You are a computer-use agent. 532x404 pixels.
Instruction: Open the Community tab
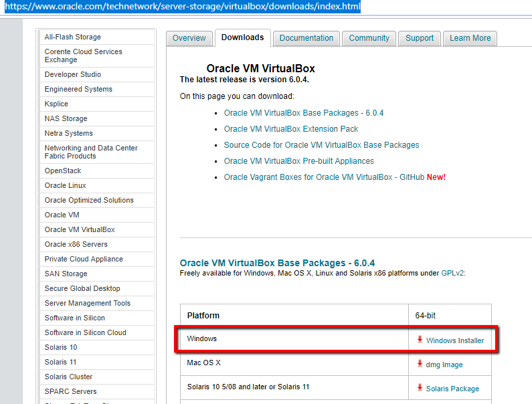(x=369, y=38)
